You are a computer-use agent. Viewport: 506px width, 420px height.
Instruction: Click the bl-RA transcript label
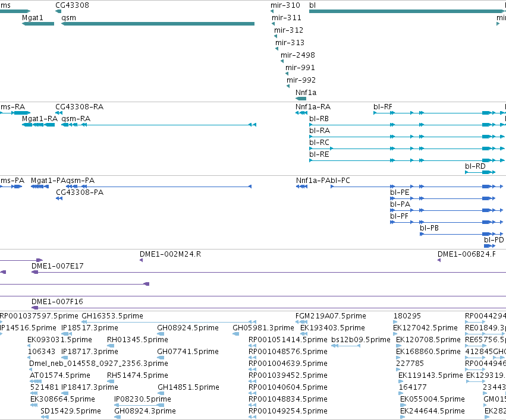pyautogui.click(x=319, y=131)
